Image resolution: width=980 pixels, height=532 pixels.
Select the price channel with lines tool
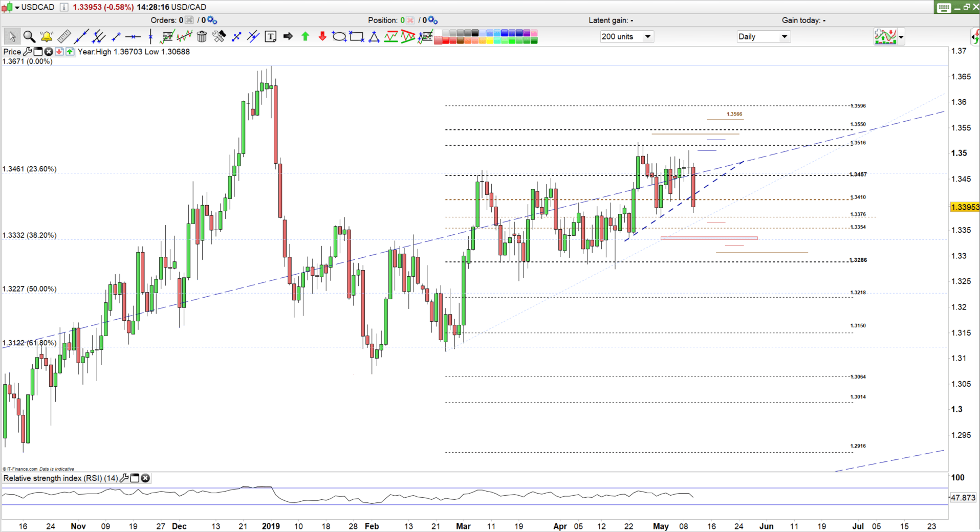pyautogui.click(x=184, y=36)
